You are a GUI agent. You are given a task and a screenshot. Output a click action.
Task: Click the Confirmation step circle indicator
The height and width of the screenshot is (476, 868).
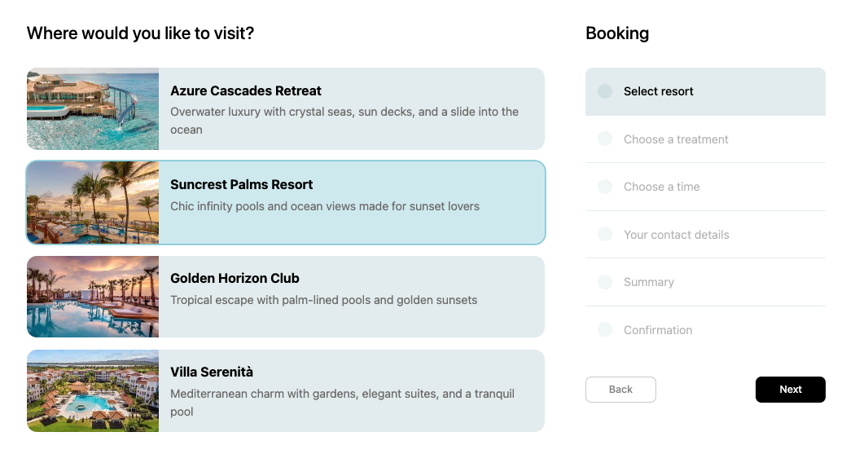pyautogui.click(x=605, y=330)
